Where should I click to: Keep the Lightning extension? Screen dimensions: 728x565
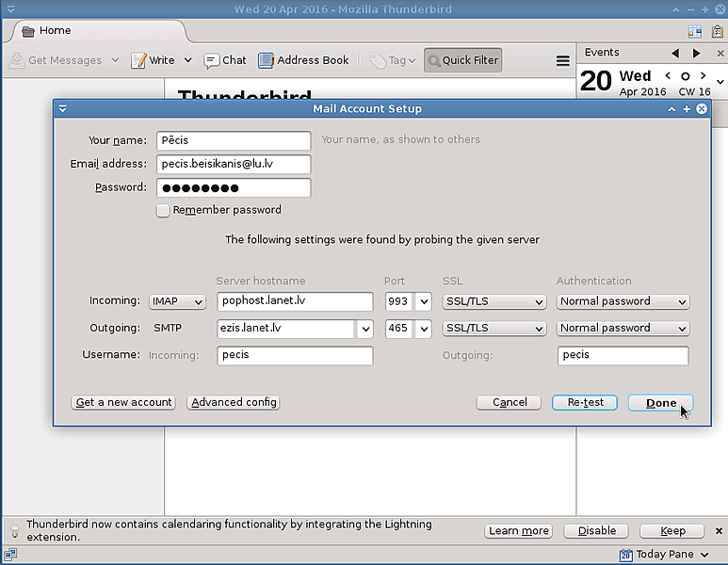coord(672,531)
